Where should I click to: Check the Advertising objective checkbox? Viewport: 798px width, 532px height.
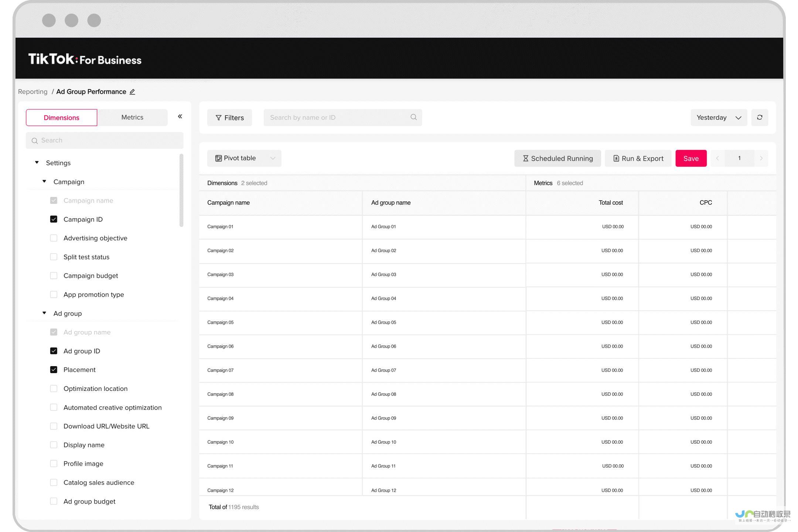pyautogui.click(x=54, y=238)
